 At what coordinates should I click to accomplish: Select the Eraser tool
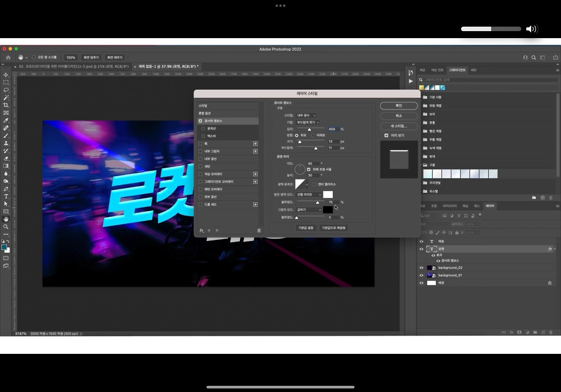point(6,158)
